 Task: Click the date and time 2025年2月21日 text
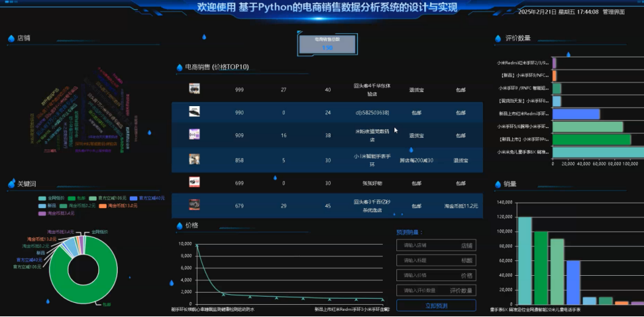click(559, 12)
